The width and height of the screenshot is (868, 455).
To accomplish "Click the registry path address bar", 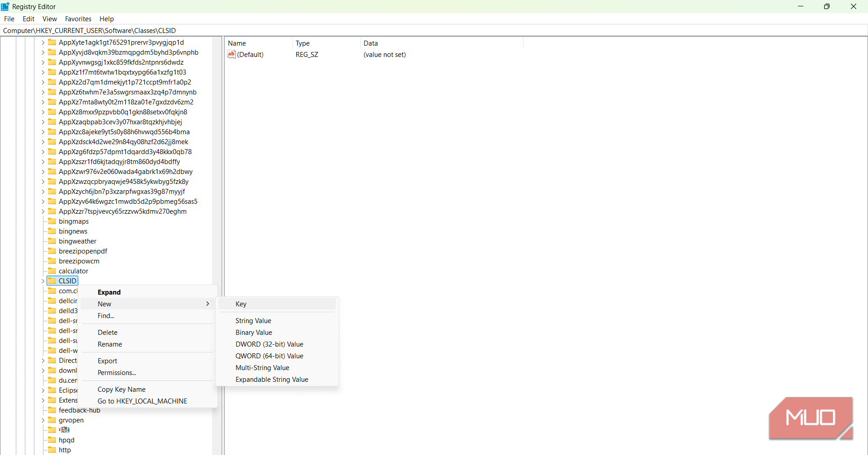I will 434,31.
